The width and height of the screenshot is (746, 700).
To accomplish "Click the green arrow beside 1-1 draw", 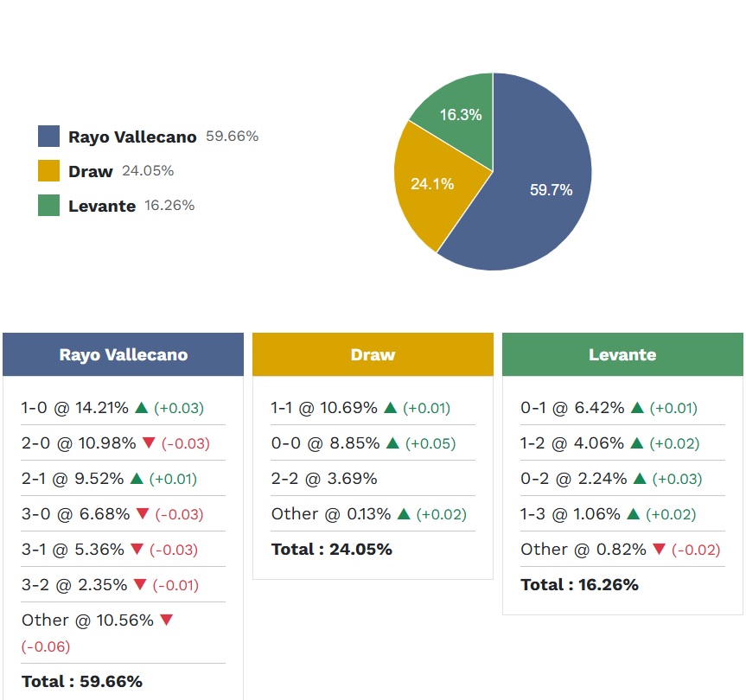I will pos(390,408).
